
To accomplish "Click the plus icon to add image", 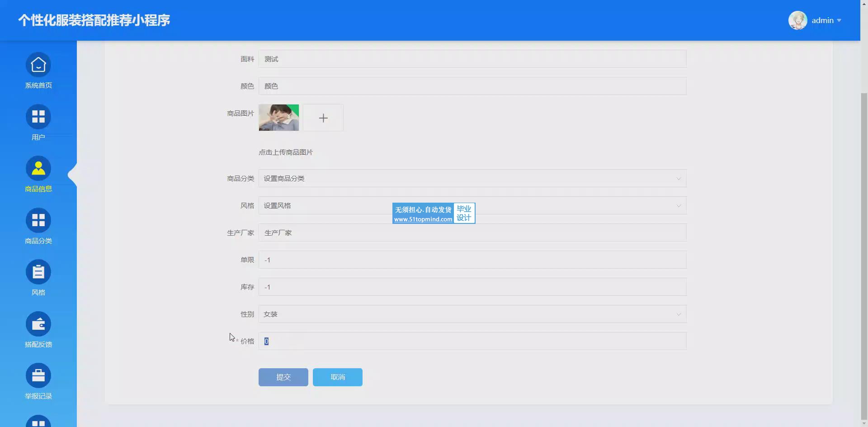I will click(x=323, y=118).
